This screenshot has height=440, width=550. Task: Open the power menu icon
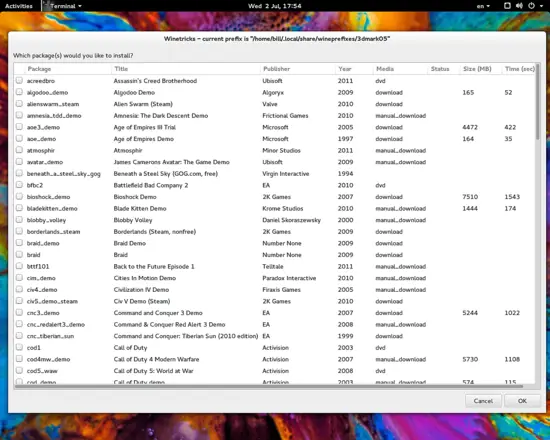(x=531, y=6)
